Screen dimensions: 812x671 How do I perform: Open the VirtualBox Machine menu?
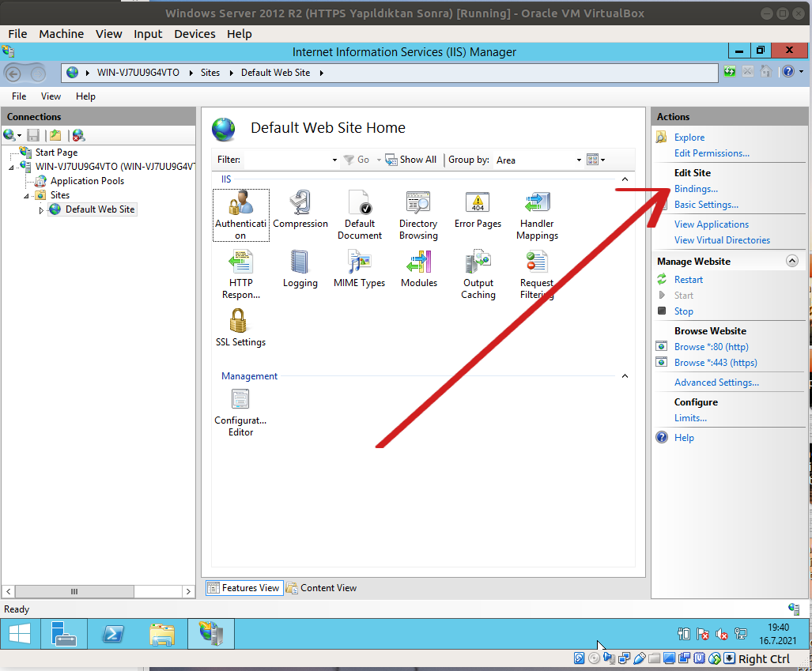tap(61, 34)
